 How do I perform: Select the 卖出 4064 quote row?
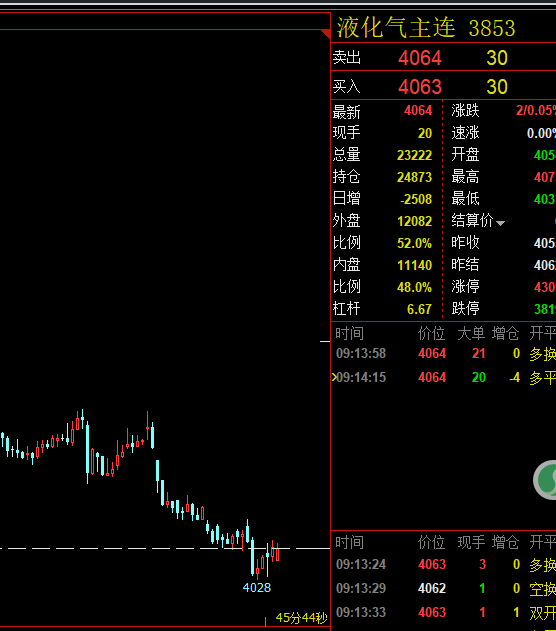(x=443, y=57)
